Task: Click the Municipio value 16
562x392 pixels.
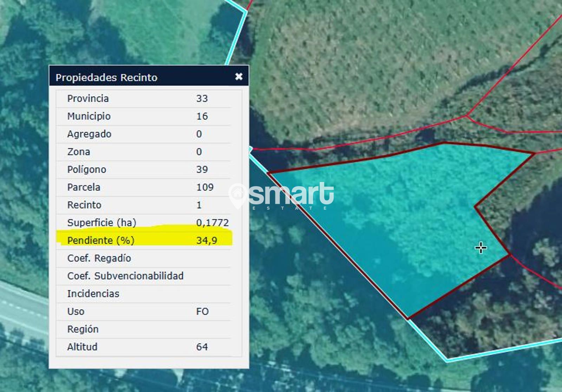Action: [x=202, y=116]
